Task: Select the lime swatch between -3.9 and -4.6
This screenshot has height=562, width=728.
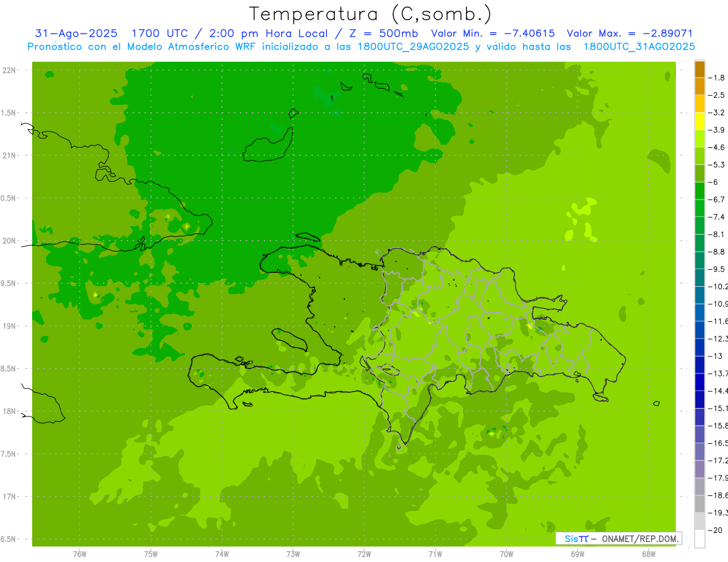Action: 699,138
